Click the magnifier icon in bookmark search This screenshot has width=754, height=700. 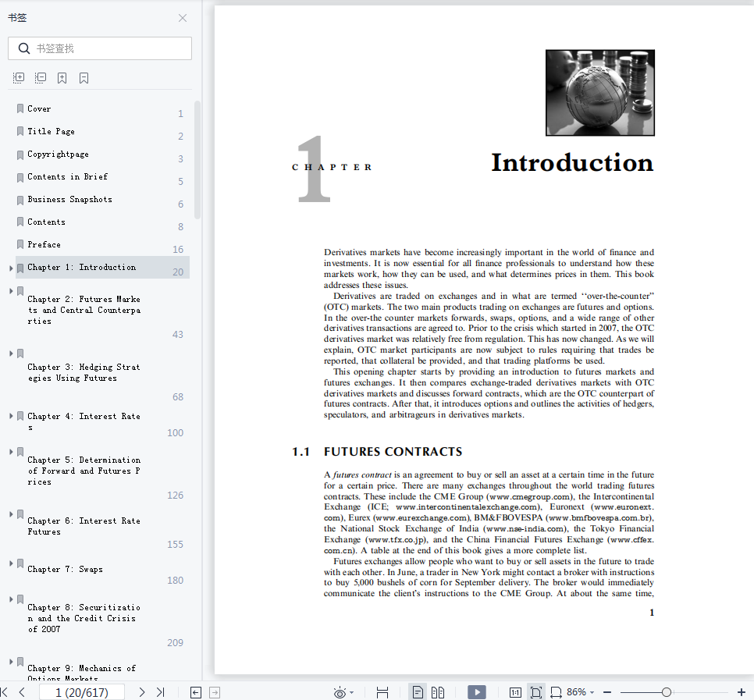(23, 48)
